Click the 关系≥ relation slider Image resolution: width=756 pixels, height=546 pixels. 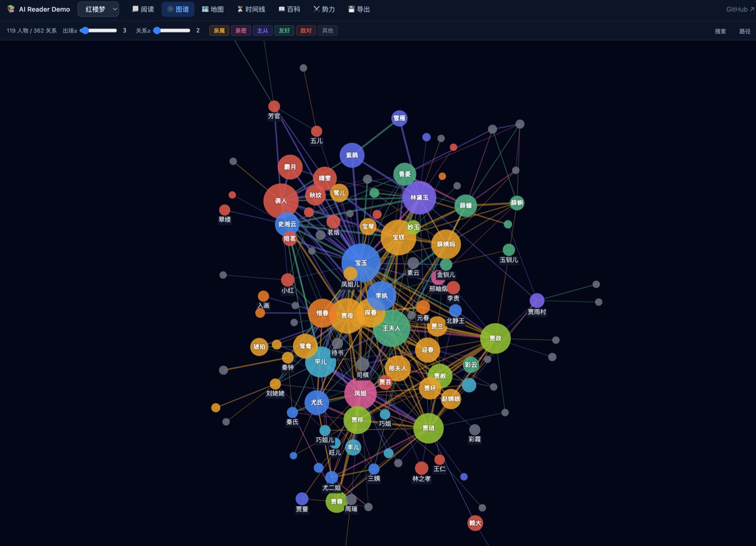[x=172, y=30]
